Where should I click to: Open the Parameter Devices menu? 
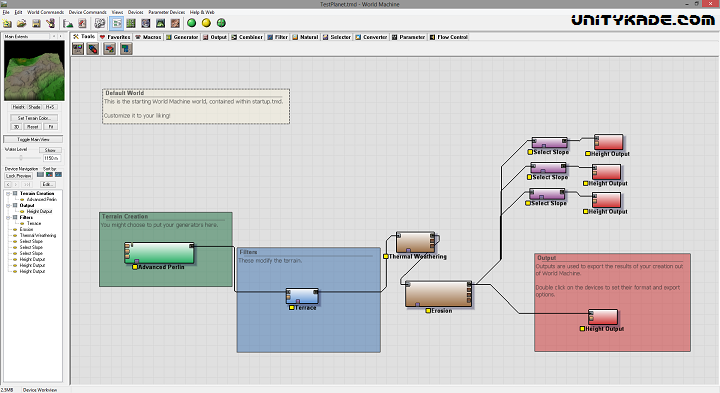[x=167, y=12]
